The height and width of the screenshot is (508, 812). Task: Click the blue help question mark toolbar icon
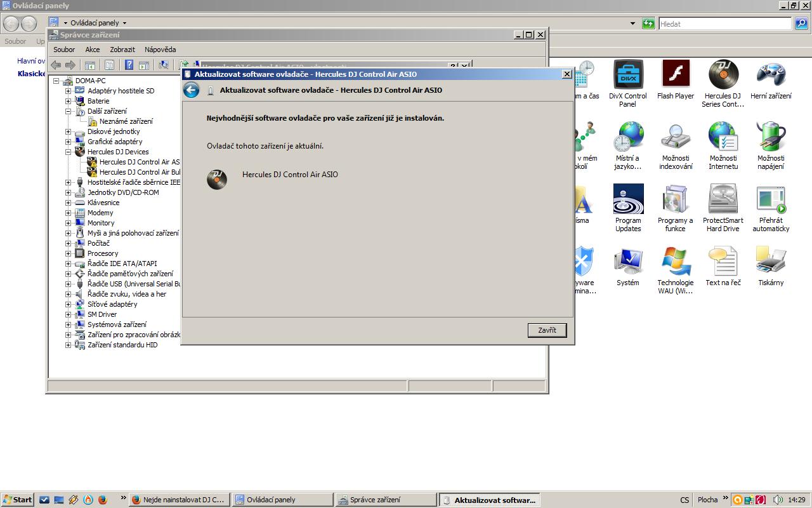click(x=129, y=65)
